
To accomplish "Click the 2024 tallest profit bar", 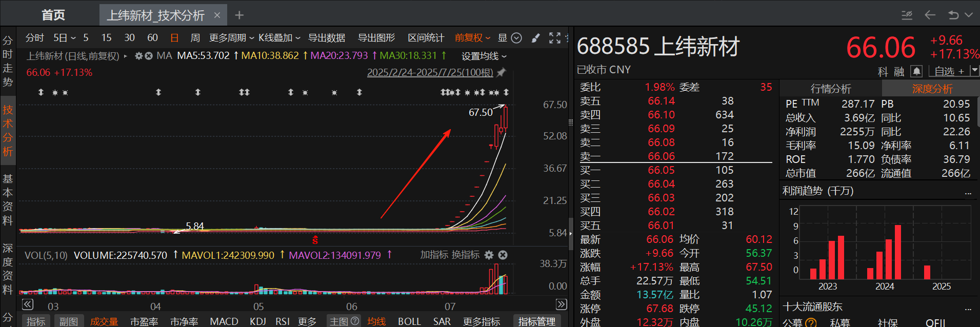I will click(x=897, y=252).
